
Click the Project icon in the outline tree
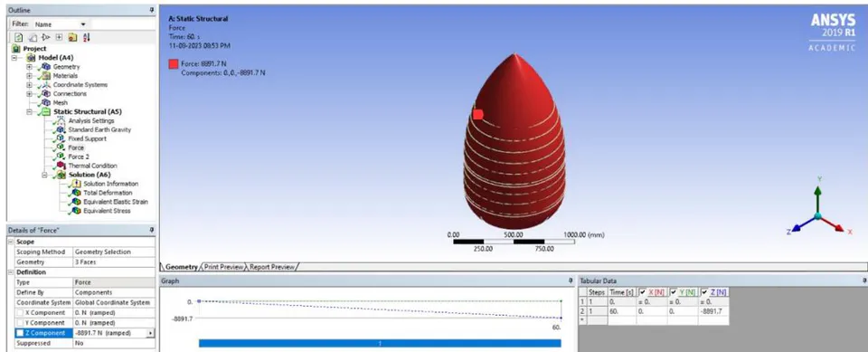pos(16,48)
